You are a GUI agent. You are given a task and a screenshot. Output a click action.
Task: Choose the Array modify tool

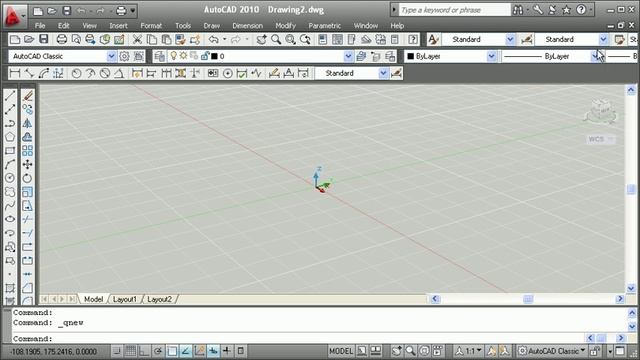27,151
